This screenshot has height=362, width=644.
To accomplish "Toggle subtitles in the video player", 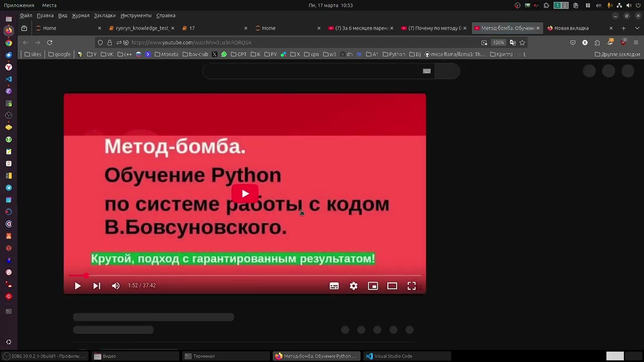I will [334, 286].
